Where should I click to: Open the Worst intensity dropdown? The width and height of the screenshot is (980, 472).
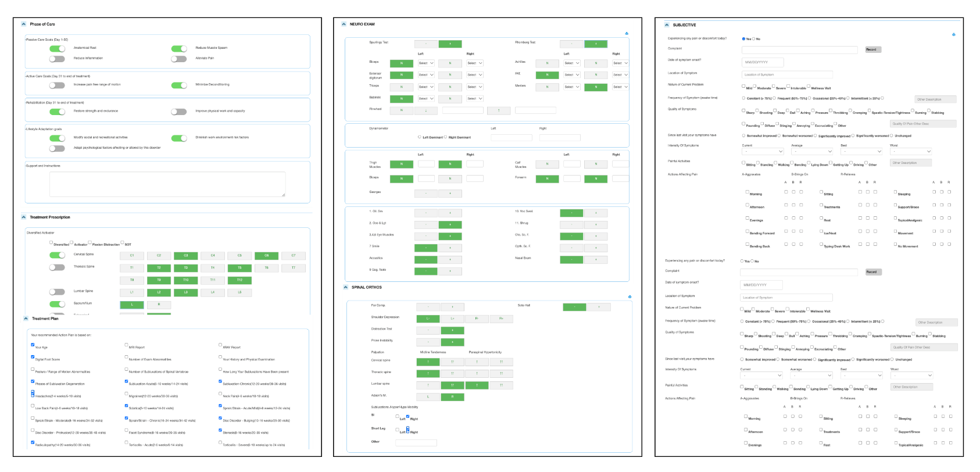point(911,152)
